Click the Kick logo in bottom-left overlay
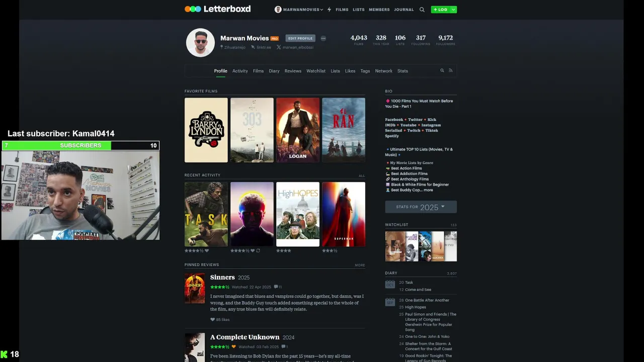The width and height of the screenshot is (644, 362). coord(4,354)
